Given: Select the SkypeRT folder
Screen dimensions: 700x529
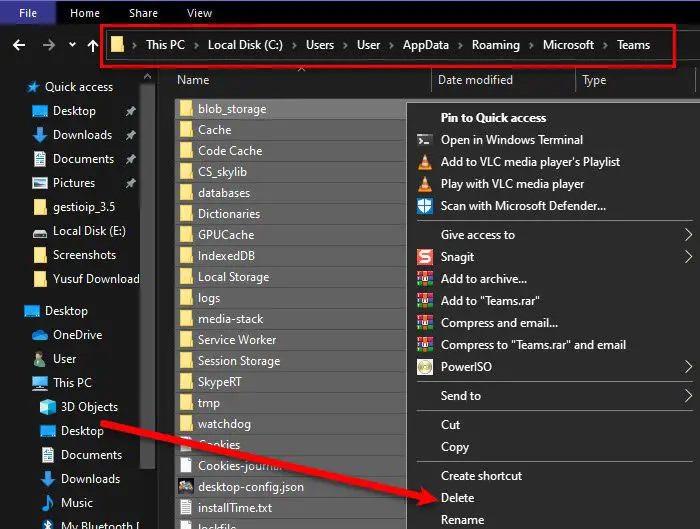Looking at the screenshot, I should pyautogui.click(x=219, y=382).
